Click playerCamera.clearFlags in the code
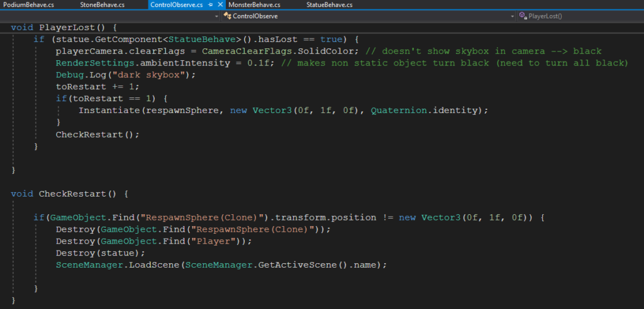The height and width of the screenshot is (309, 644). coord(120,51)
